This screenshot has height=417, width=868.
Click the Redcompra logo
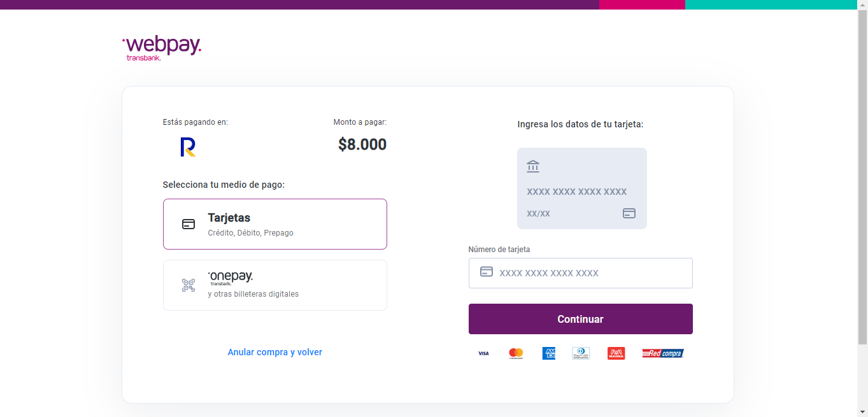coord(663,353)
